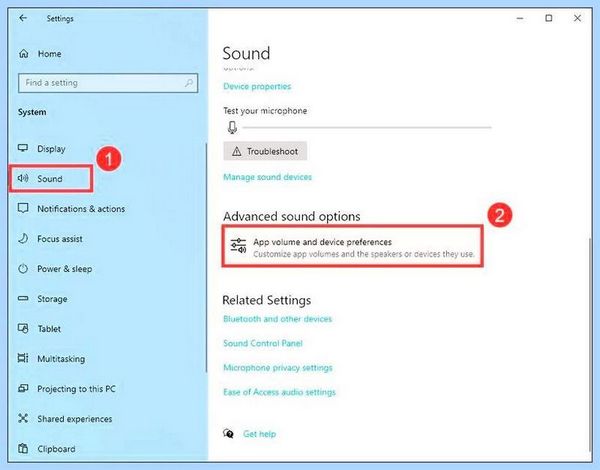Viewport: 600px width, 470px height.
Task: Close the Settings window
Action: tap(577, 18)
